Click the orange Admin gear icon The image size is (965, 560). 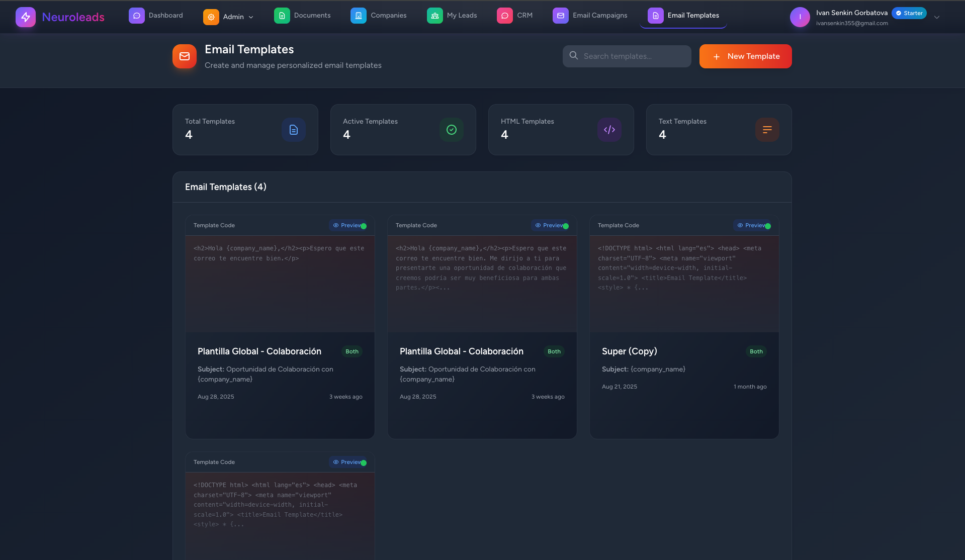tap(211, 17)
